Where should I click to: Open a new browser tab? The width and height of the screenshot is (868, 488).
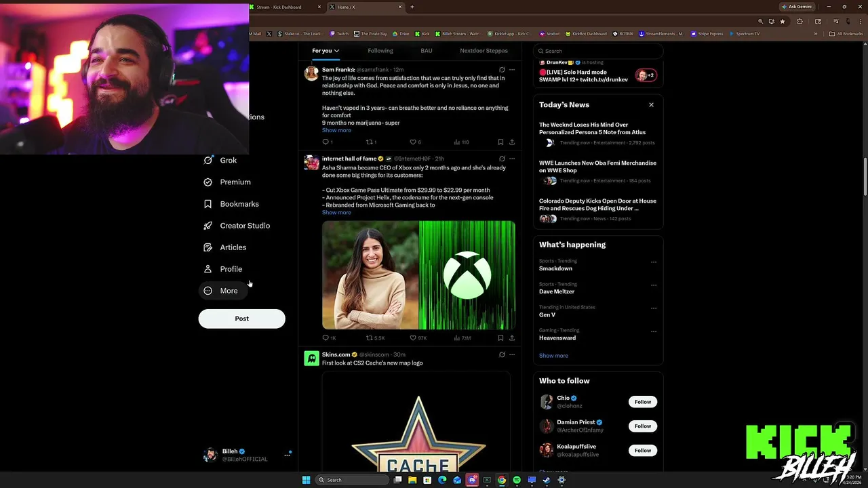pos(412,7)
